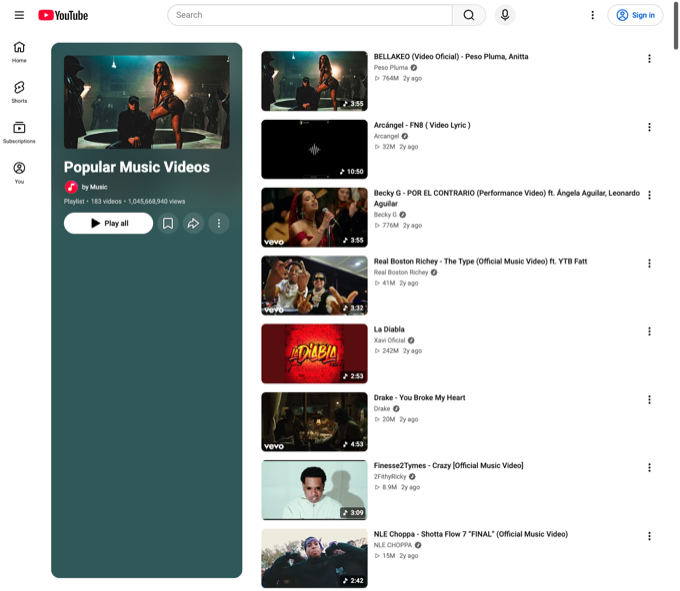Click the search magnifier button
This screenshot has height=591, width=680.
tap(469, 15)
